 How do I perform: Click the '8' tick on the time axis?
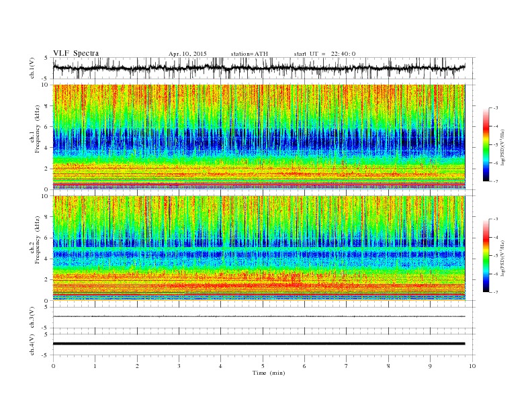tap(388, 366)
